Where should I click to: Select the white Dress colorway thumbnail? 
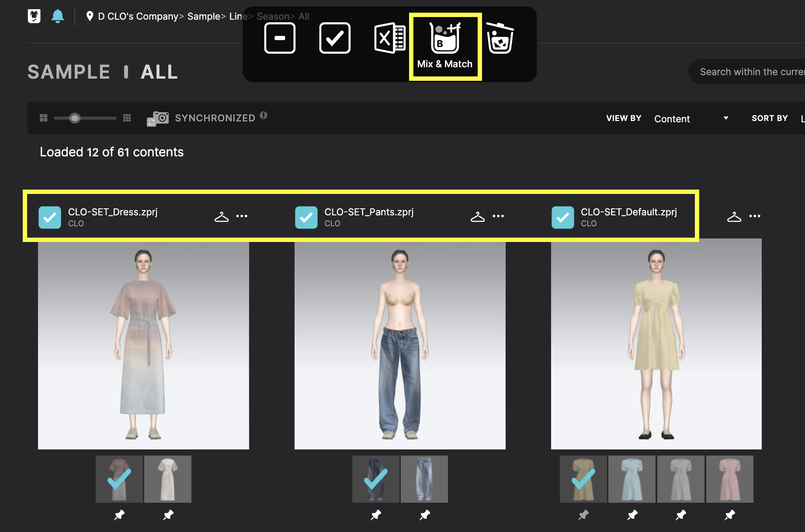[x=168, y=479]
